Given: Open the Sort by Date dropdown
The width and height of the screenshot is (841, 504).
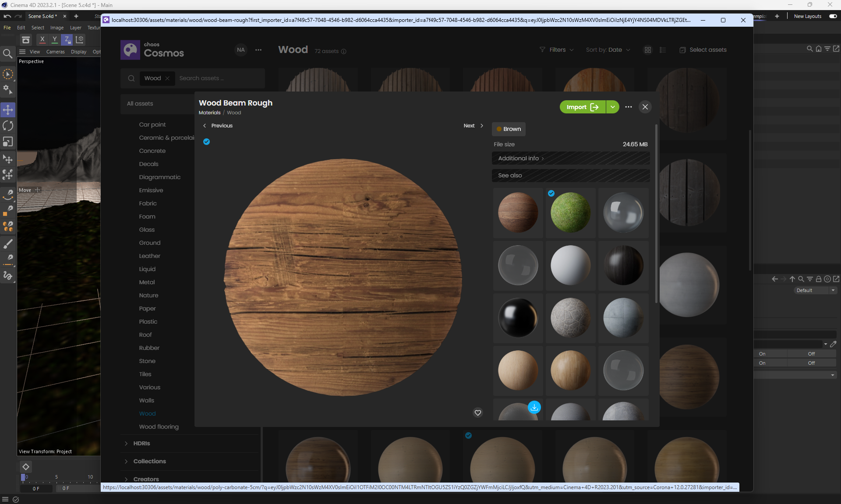Looking at the screenshot, I should click(x=608, y=50).
